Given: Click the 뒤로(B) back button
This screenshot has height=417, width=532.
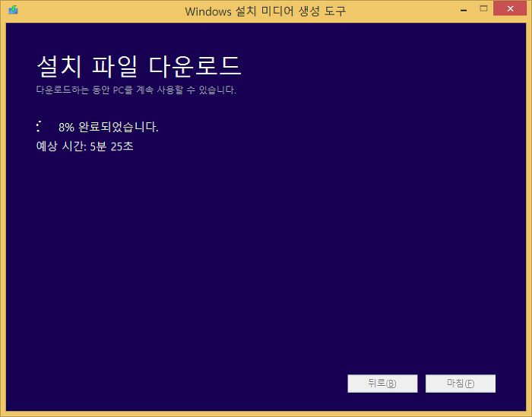Looking at the screenshot, I should click(382, 384).
